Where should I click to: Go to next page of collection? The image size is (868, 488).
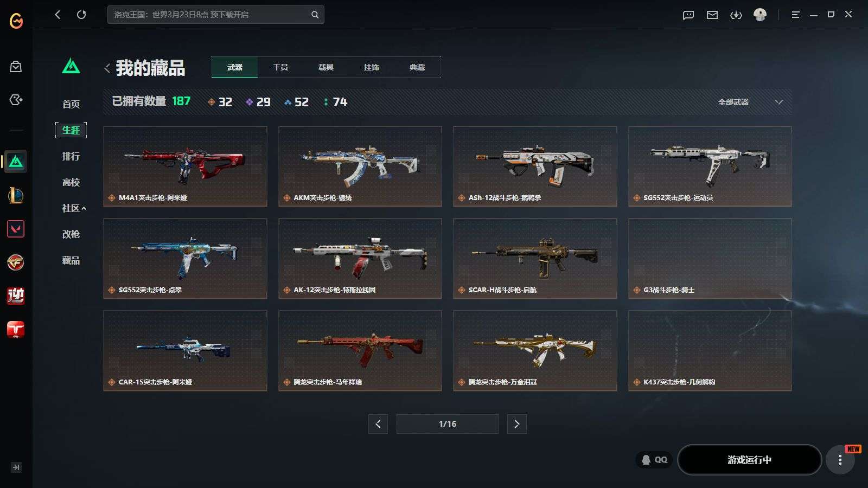coord(517,424)
